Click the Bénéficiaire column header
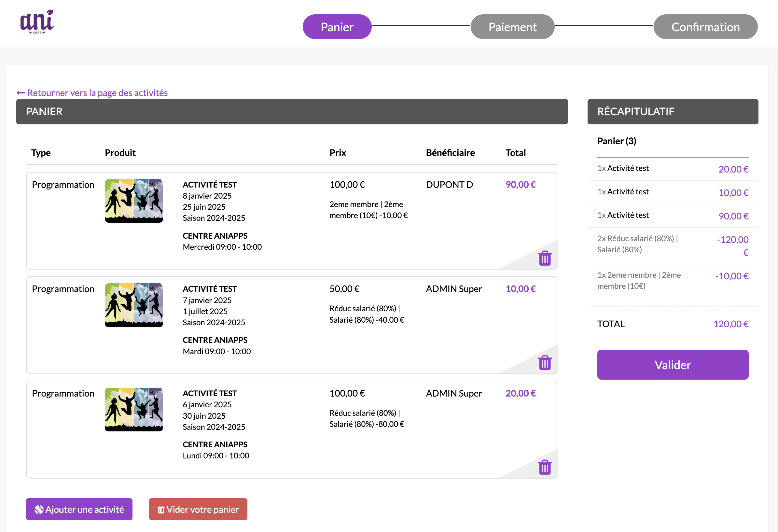The height and width of the screenshot is (532, 778). [450, 153]
